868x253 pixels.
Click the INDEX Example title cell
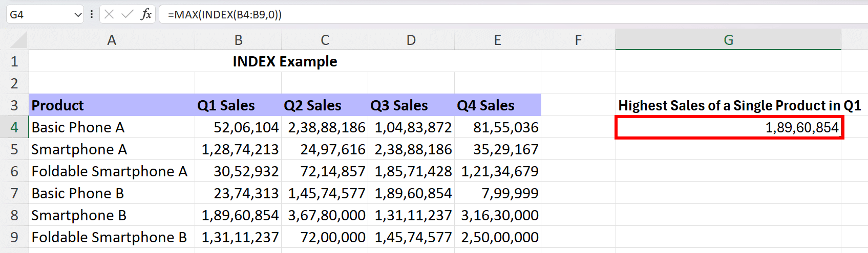click(x=285, y=61)
